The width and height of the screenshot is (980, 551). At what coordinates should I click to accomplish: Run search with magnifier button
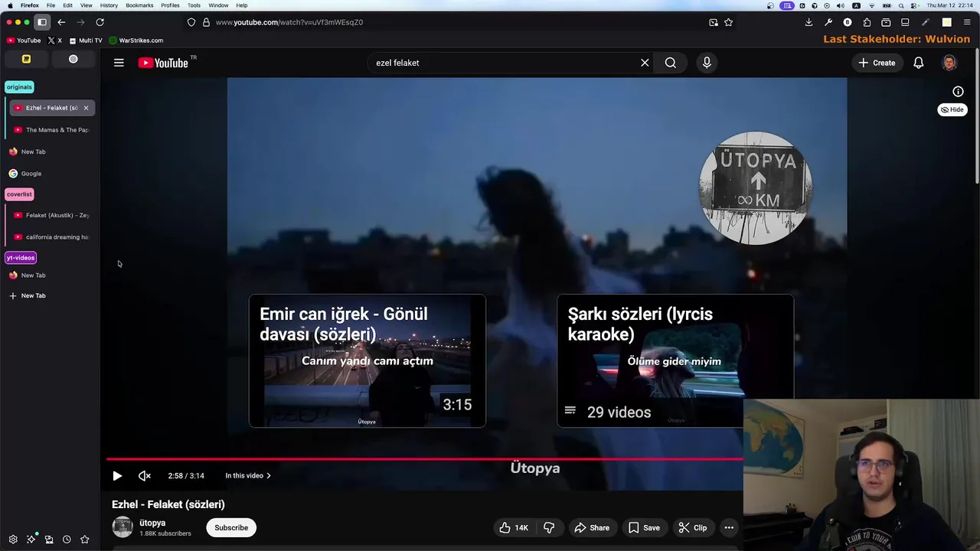[x=671, y=63]
